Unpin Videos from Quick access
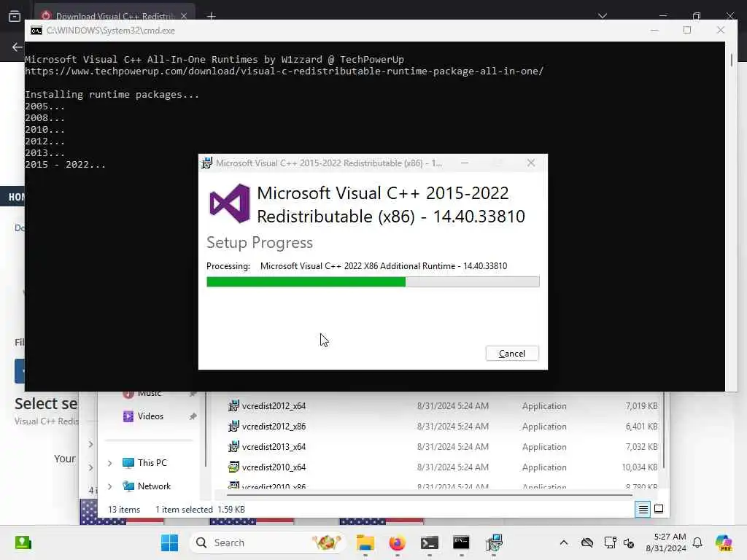Viewport: 747px width, 560px height. [193, 416]
